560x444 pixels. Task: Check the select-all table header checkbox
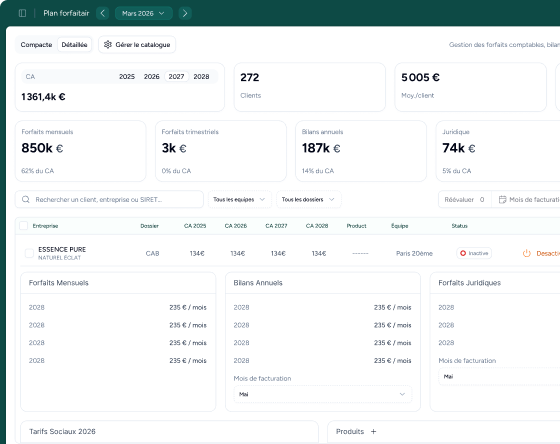click(x=24, y=226)
